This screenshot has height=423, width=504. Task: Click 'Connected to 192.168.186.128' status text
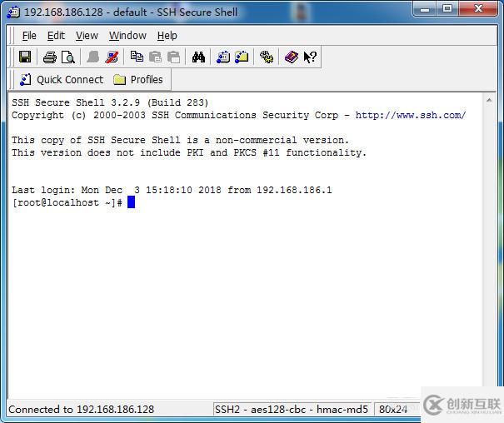point(82,410)
